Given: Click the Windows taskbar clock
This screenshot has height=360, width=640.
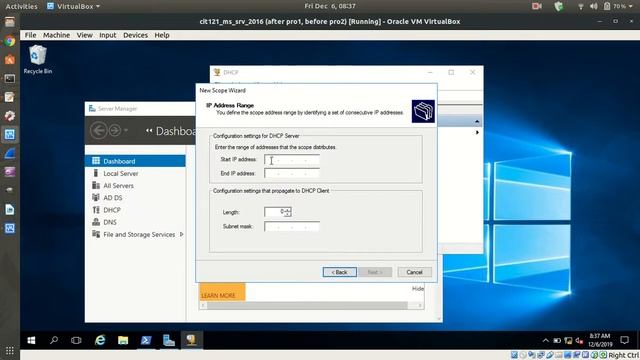Looking at the screenshot, I should point(600,340).
